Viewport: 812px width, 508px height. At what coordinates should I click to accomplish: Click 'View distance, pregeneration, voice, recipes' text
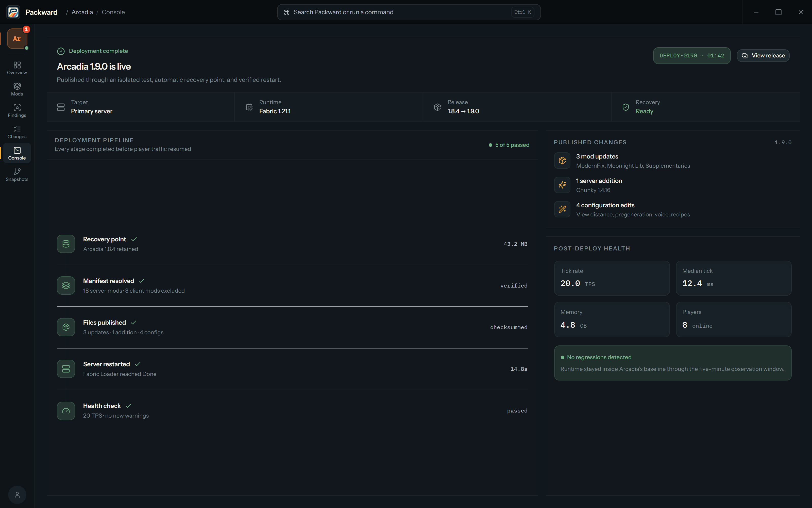click(633, 214)
